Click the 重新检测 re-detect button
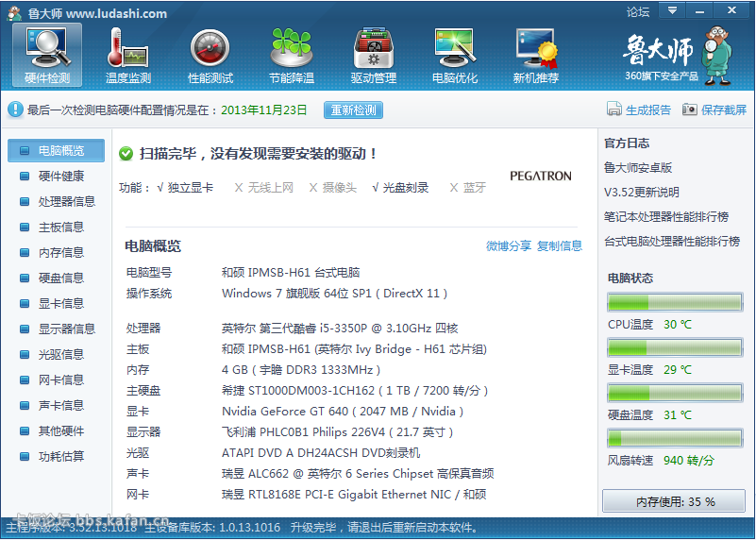The height and width of the screenshot is (540, 756). click(x=353, y=110)
